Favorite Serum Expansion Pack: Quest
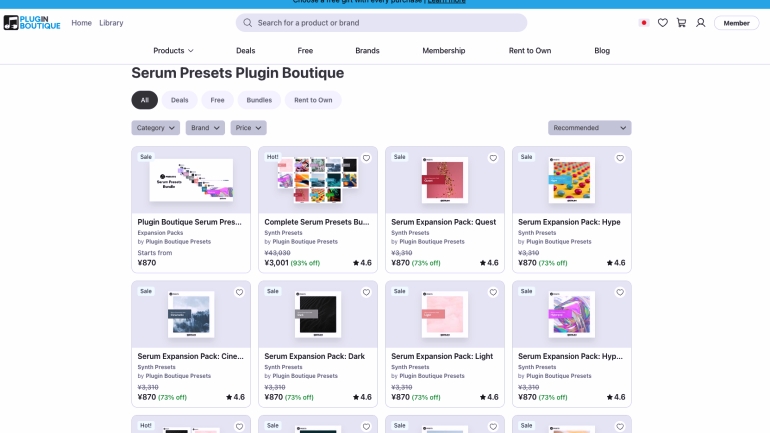The width and height of the screenshot is (770, 433). [493, 158]
